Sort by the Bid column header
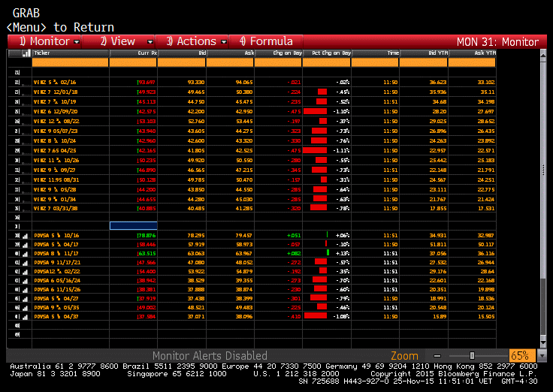The image size is (553, 392). [182, 53]
